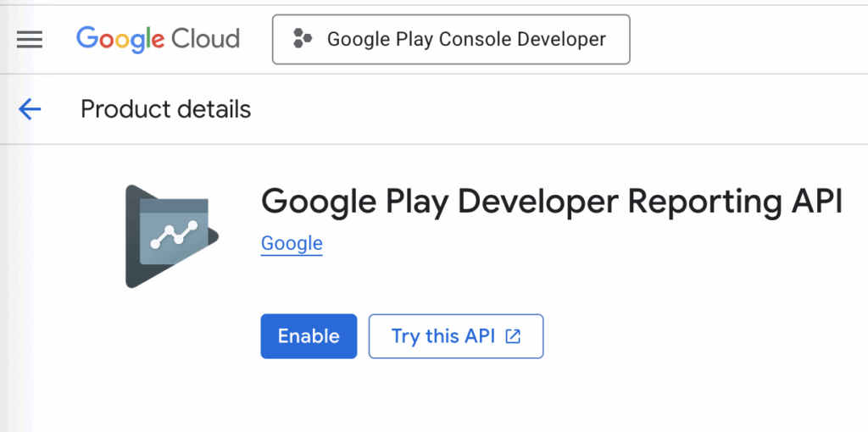Click the colored Google wordmark in the header
The width and height of the screenshot is (868, 432).
120,39
